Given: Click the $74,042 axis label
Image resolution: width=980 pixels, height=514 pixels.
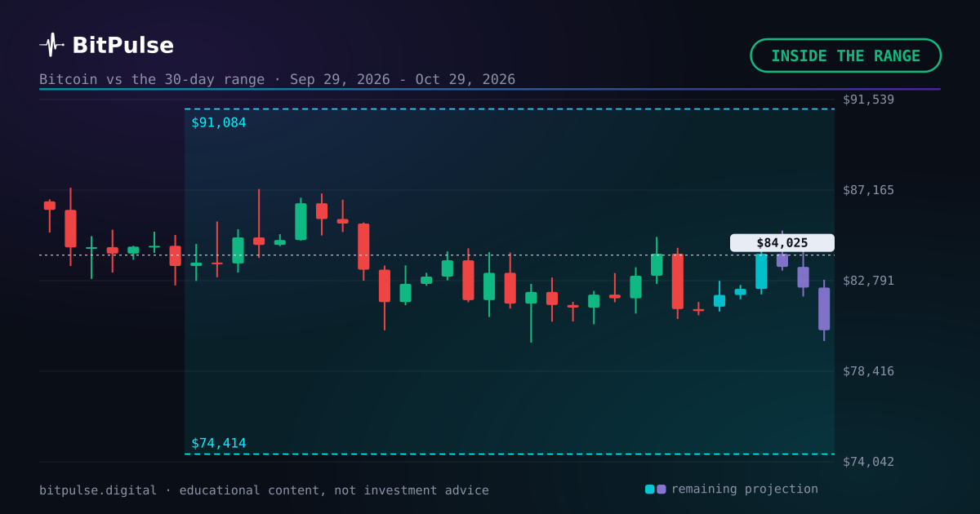Looking at the screenshot, I should [868, 462].
